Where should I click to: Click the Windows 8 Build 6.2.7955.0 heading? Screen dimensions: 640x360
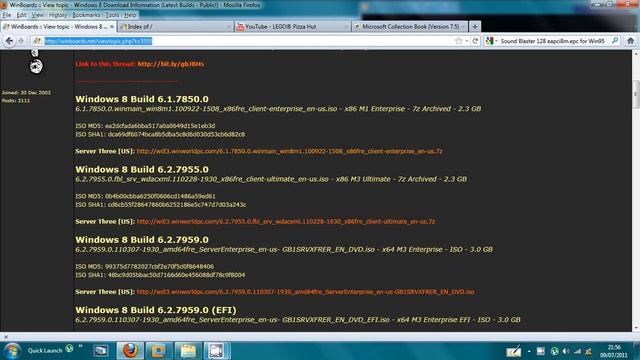[142, 169]
